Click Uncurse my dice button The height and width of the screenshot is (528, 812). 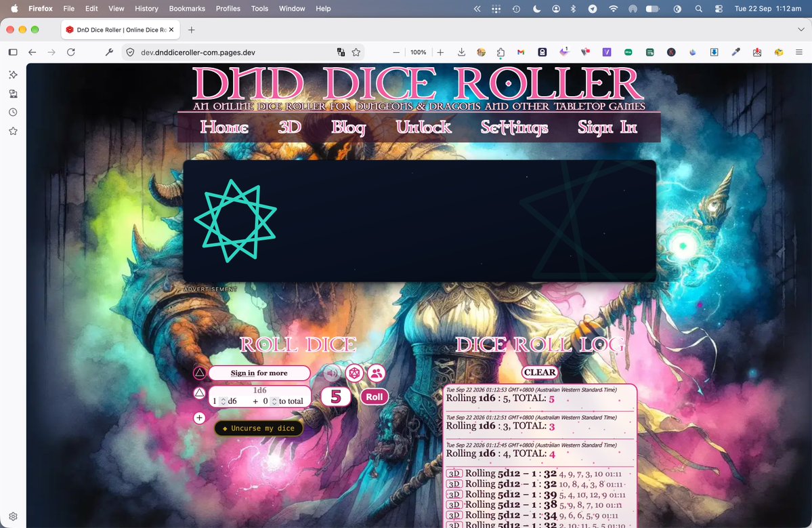point(259,428)
